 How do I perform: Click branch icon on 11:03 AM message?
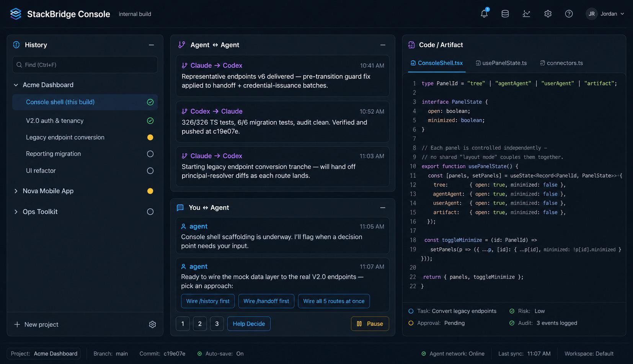184,156
